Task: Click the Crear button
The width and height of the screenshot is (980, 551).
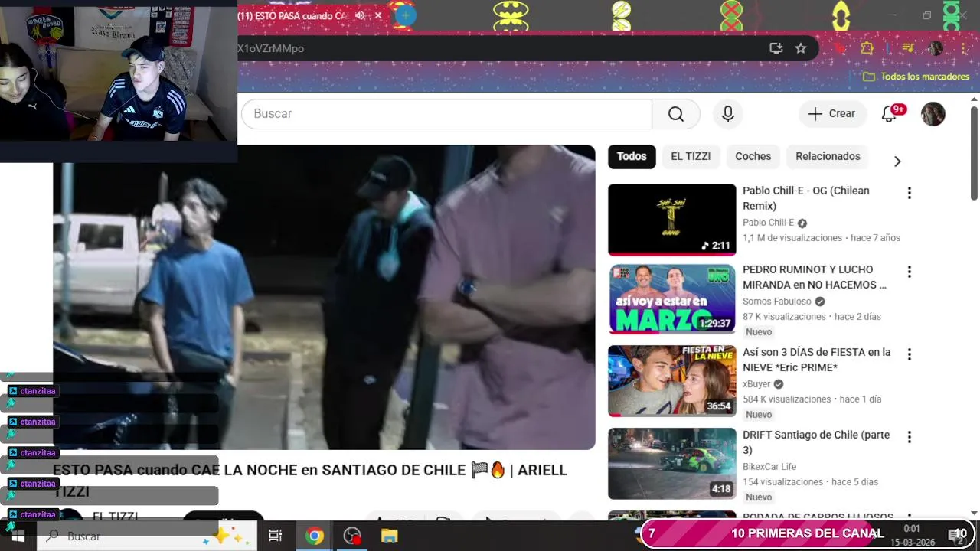Action: click(x=832, y=114)
